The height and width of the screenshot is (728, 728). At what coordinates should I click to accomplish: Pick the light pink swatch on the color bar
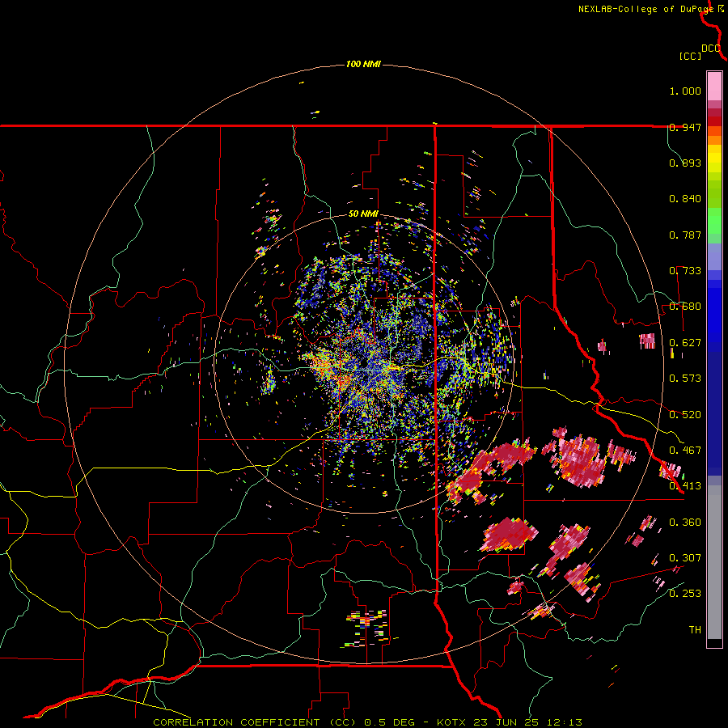(714, 87)
